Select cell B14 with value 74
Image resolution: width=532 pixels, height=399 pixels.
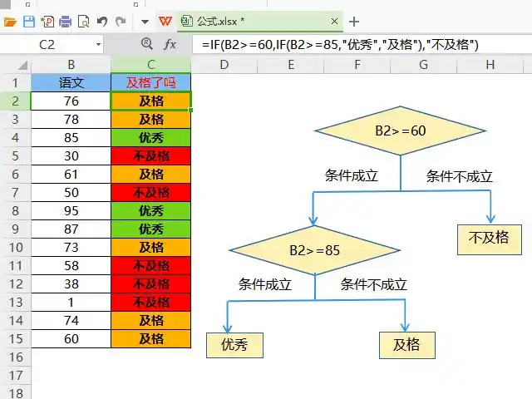71,321
